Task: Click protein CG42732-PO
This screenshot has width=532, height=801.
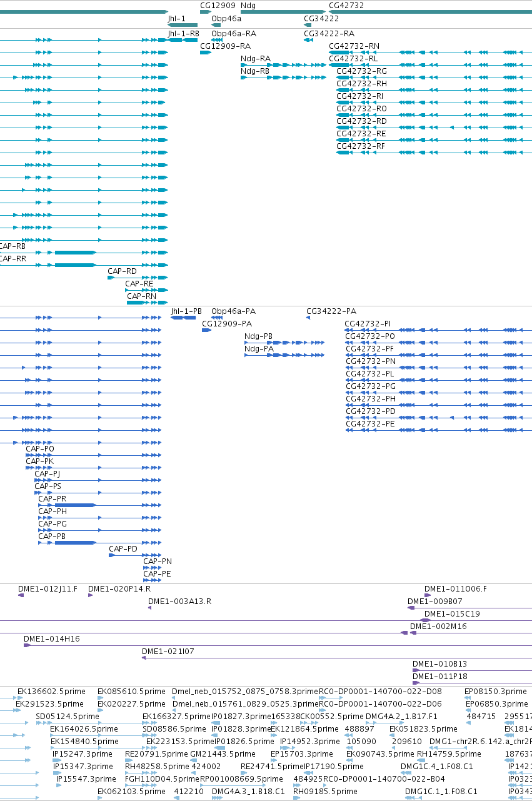Action: [x=369, y=336]
